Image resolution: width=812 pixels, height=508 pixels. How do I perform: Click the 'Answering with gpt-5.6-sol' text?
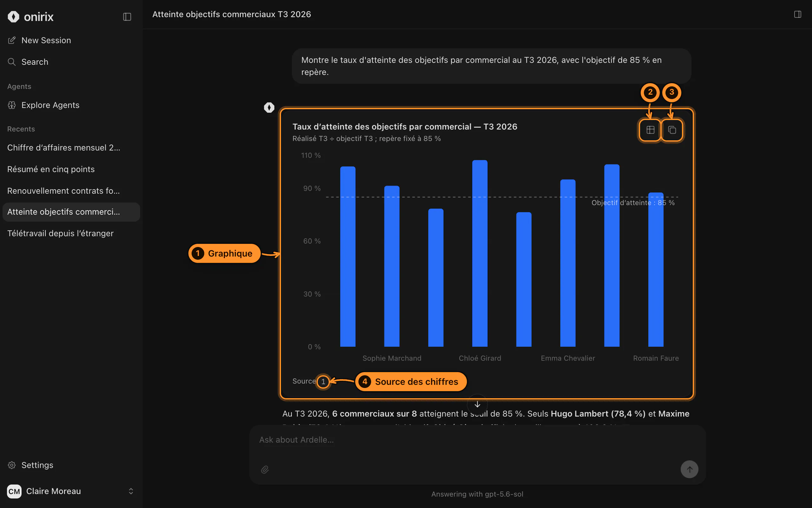point(477,494)
